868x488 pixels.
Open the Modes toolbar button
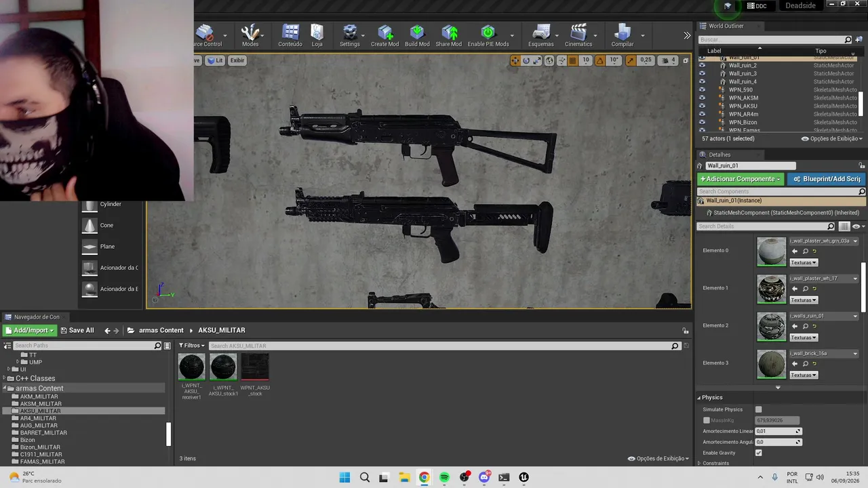250,35
